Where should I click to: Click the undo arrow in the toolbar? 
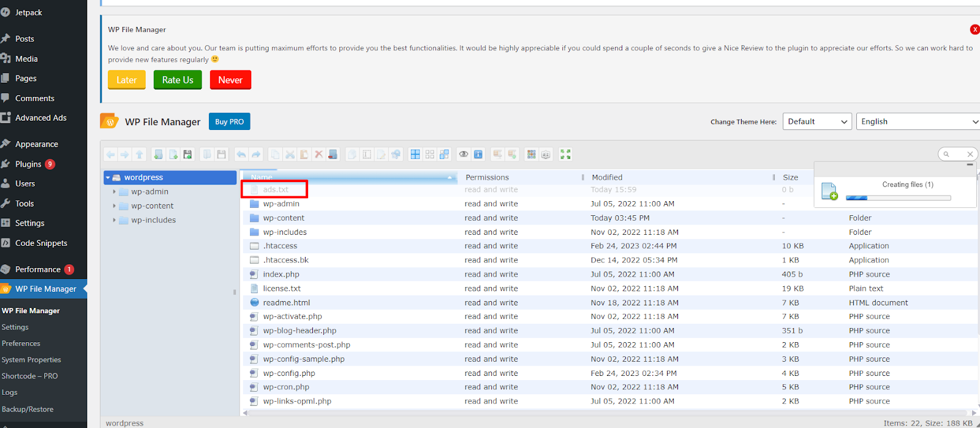click(x=241, y=155)
